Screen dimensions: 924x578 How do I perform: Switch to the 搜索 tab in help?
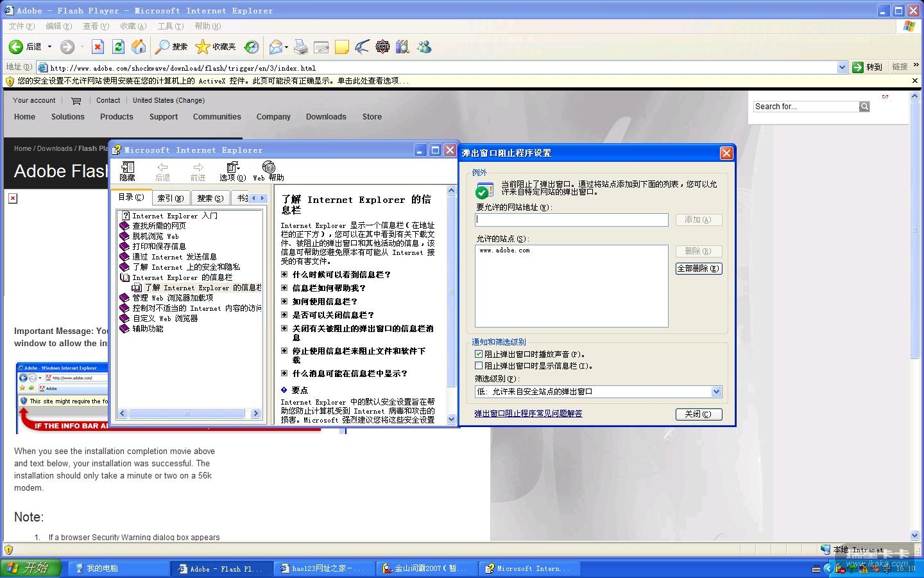coord(210,198)
